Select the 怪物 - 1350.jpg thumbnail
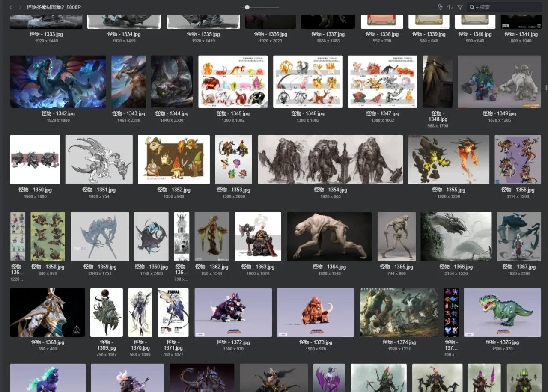The image size is (548, 392). coord(35,160)
